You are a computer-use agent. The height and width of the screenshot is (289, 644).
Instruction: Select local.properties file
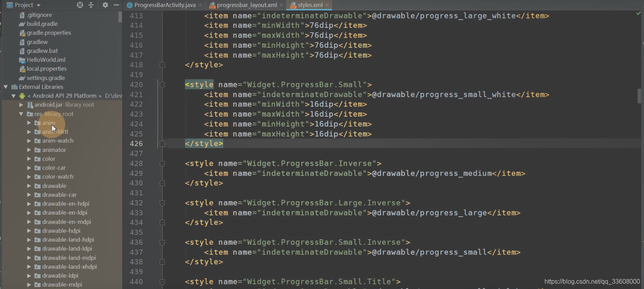47,69
